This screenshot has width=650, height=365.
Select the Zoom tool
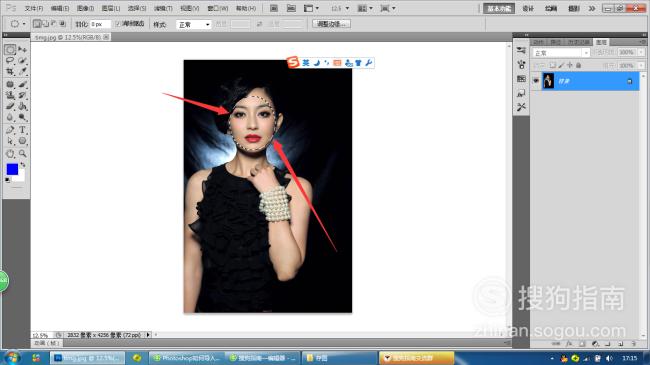(23, 153)
